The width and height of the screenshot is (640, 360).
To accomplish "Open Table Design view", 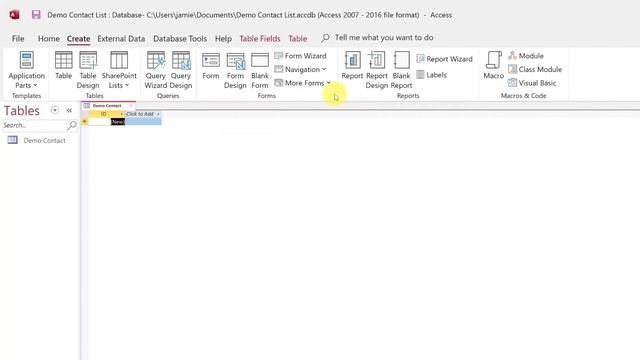I will coord(88,70).
